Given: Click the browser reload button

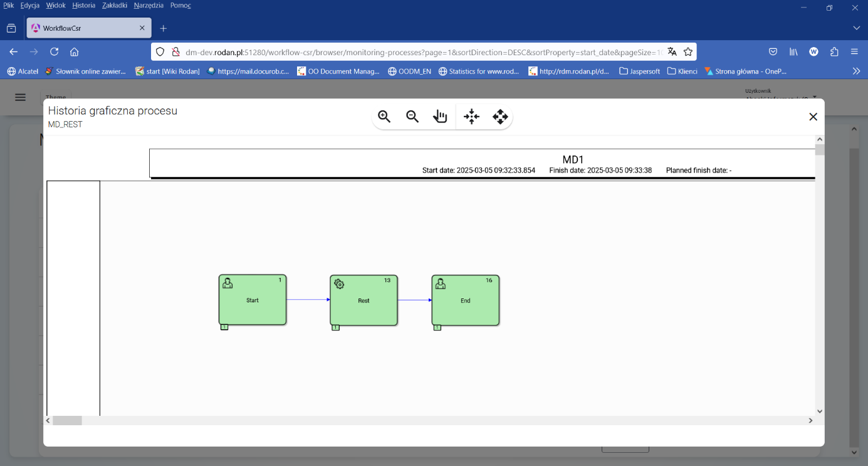Looking at the screenshot, I should (x=55, y=52).
